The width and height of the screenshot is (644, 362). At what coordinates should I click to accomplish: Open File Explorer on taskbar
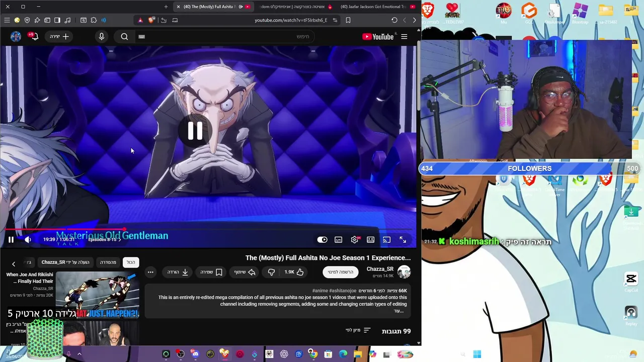(357, 354)
